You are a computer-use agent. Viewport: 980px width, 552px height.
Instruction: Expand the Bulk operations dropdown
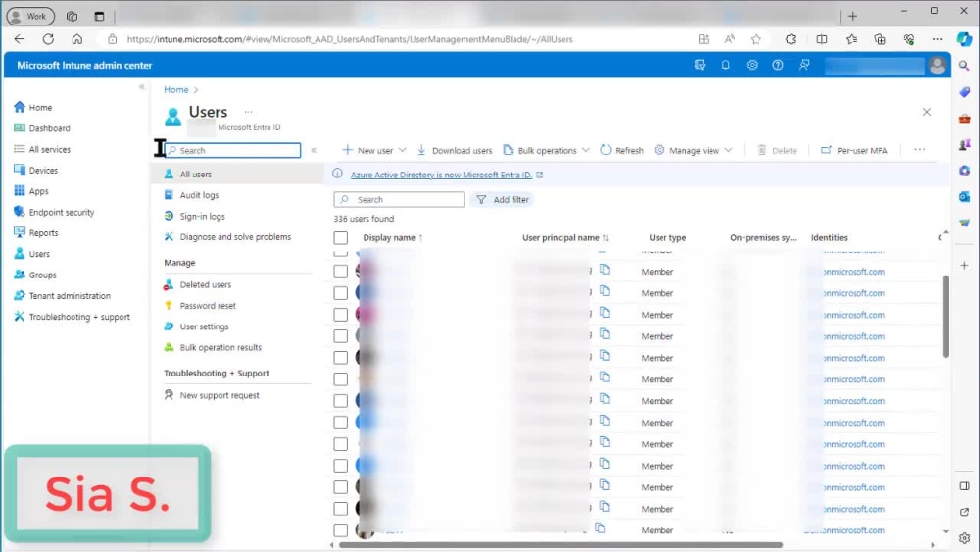[586, 150]
